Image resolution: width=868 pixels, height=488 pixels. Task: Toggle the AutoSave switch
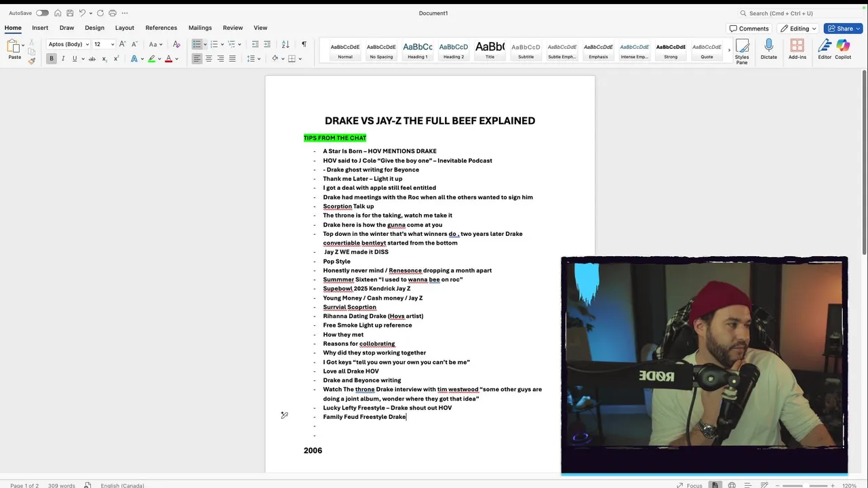pyautogui.click(x=42, y=13)
